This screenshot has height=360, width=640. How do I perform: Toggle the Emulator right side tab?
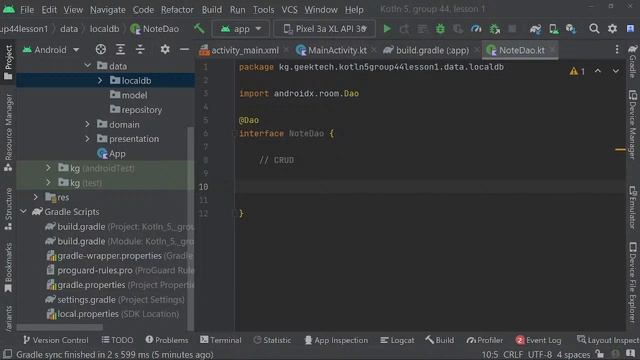click(x=633, y=207)
